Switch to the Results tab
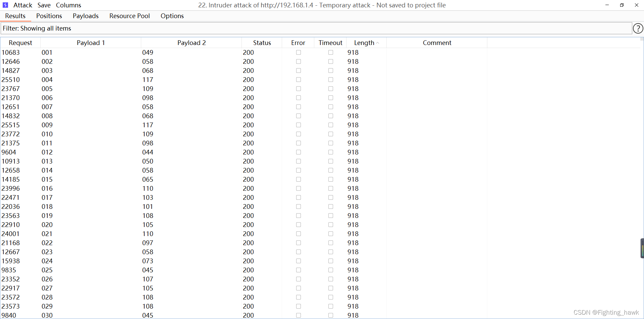 tap(15, 16)
